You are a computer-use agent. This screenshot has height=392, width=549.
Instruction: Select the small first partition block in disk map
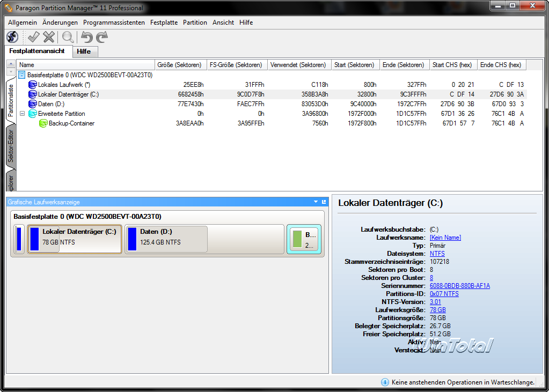pyautogui.click(x=19, y=239)
